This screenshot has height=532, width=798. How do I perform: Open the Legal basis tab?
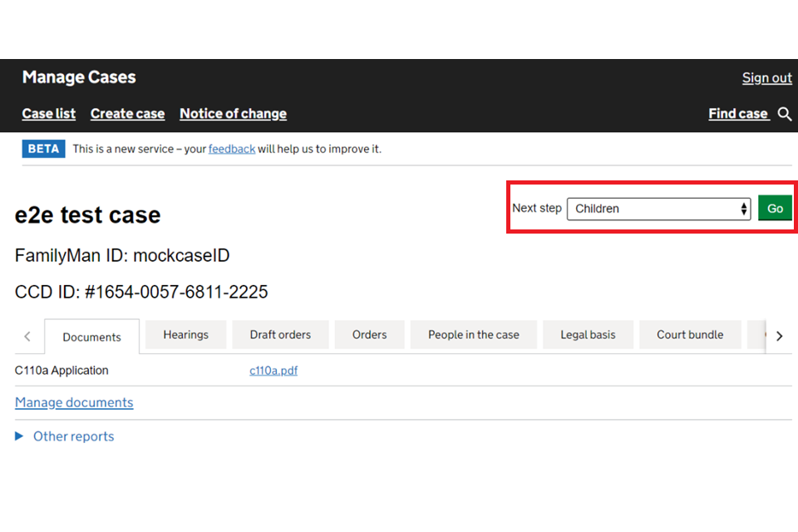pyautogui.click(x=588, y=335)
